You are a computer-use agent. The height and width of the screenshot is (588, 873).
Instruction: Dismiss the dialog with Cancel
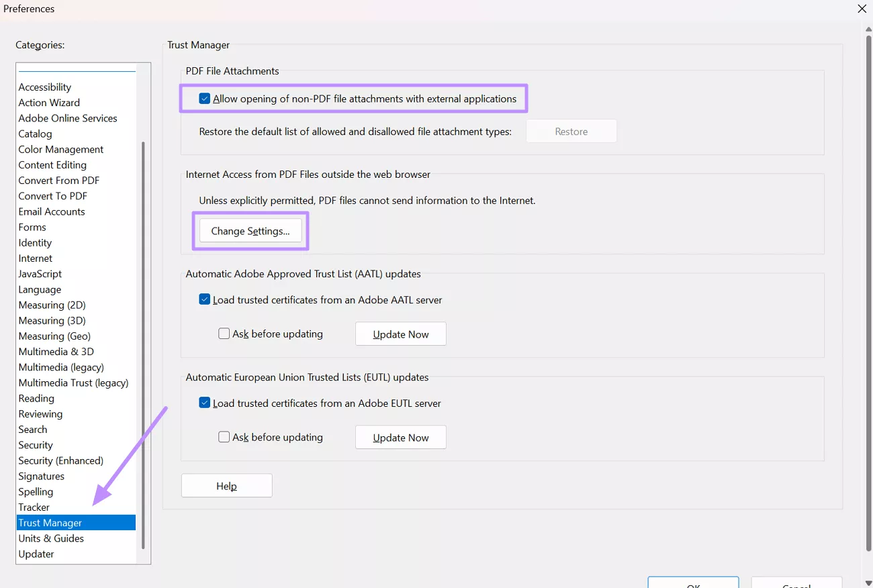click(x=796, y=584)
